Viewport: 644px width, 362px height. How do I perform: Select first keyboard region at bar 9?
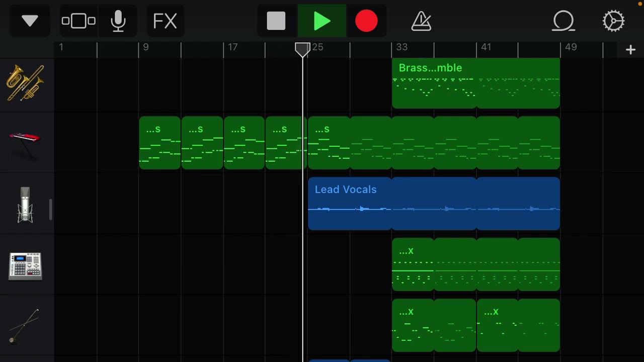[x=159, y=143]
